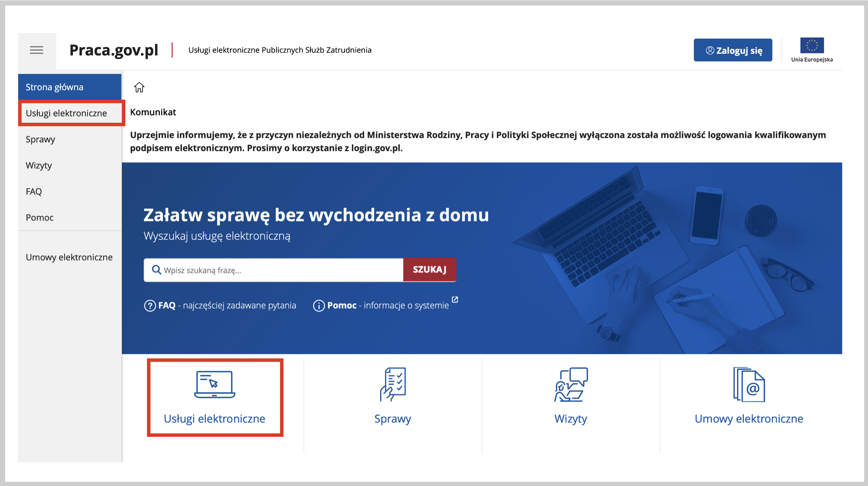Click the Umowy elektroniczne tile label
Screen dimensions: 868x486
[749, 418]
